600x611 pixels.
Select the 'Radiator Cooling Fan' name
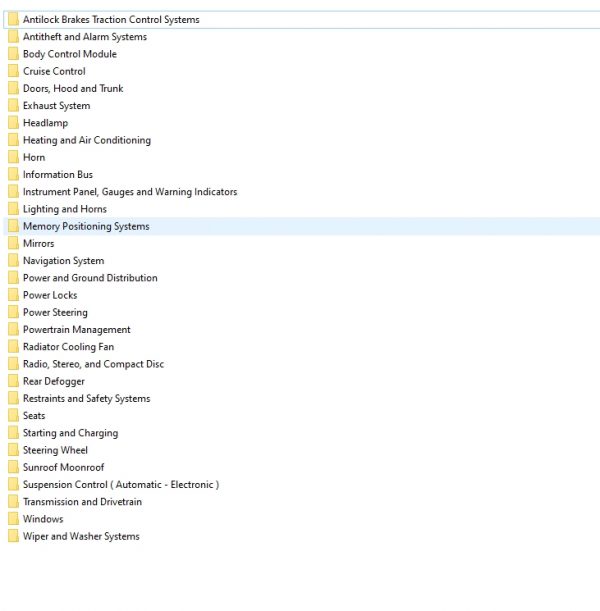click(x=69, y=347)
